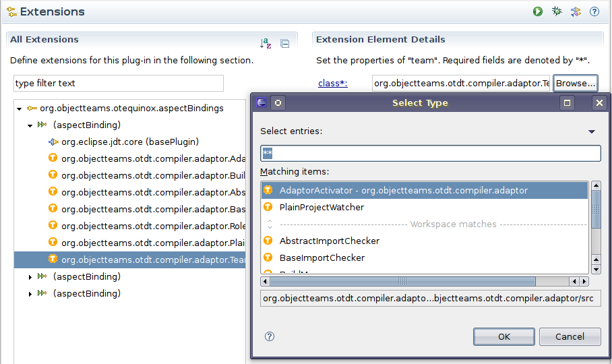Click the green Run launch icon
Viewport: 612px width, 364px height.
(x=538, y=11)
